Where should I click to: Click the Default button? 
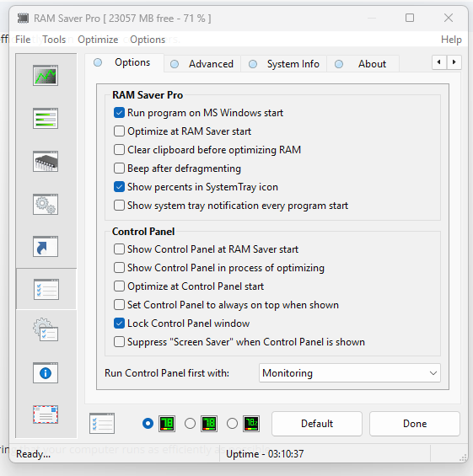click(317, 424)
